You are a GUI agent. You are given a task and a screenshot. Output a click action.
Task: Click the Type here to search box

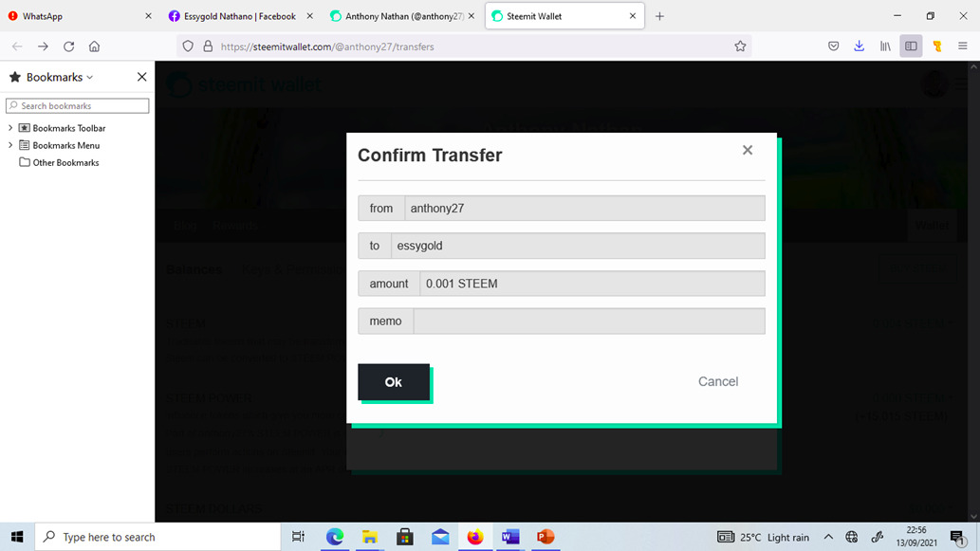coord(157,537)
